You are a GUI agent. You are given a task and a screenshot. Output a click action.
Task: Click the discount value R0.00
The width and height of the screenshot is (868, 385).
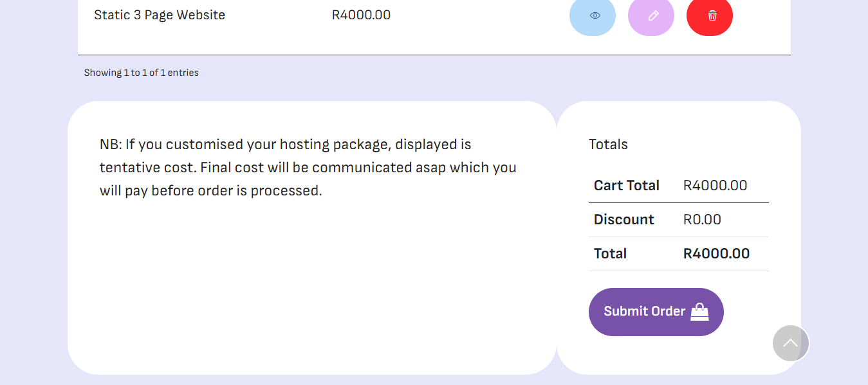702,220
